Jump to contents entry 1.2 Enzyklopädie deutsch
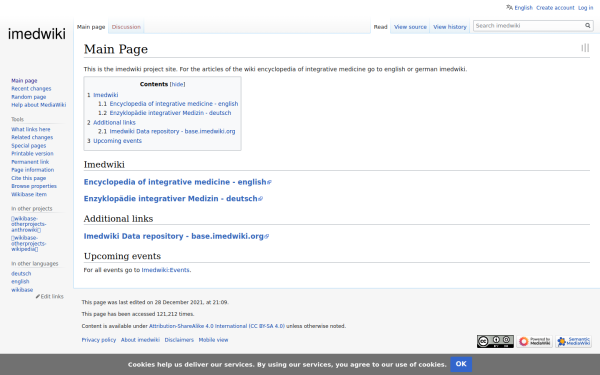 coord(165,113)
